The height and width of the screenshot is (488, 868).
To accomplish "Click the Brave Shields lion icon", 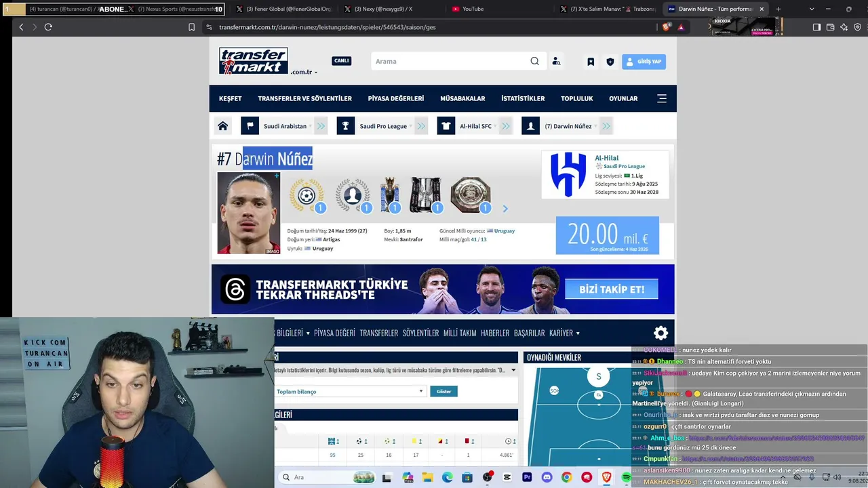I will (x=667, y=27).
